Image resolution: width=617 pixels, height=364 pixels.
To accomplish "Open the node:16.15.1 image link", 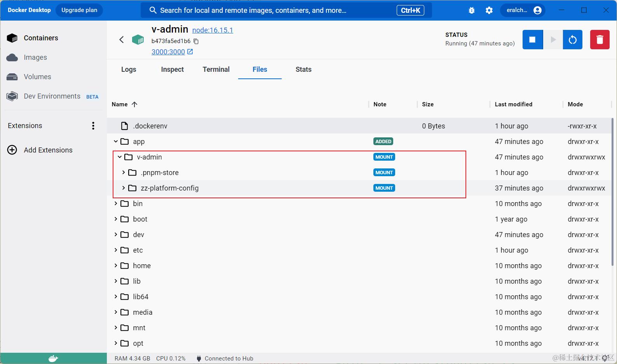I will coord(213,30).
